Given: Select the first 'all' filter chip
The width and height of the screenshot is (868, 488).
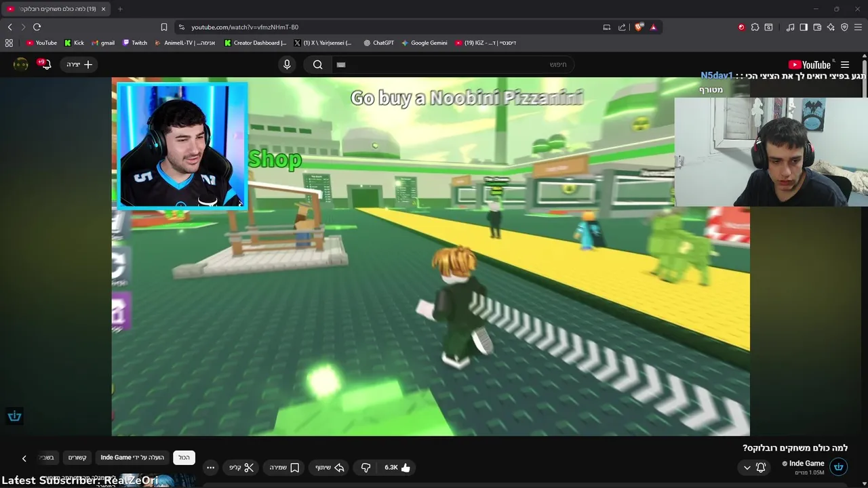Looking at the screenshot, I should tap(184, 457).
